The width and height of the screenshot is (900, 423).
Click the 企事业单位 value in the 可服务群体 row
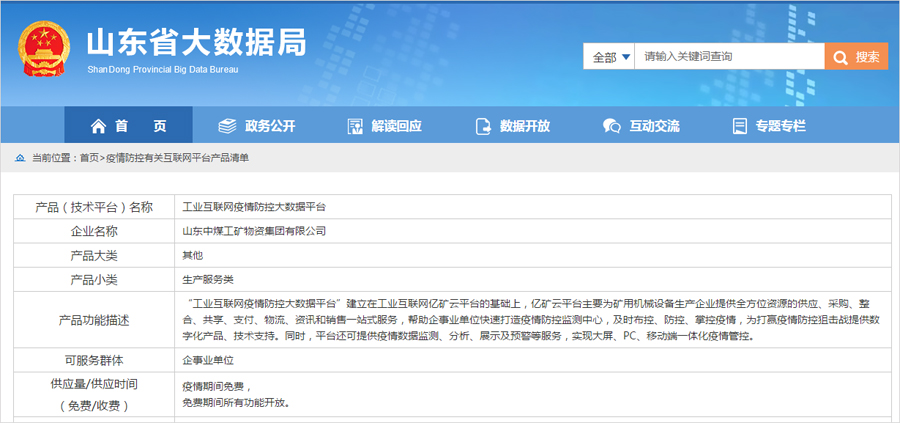(x=208, y=359)
